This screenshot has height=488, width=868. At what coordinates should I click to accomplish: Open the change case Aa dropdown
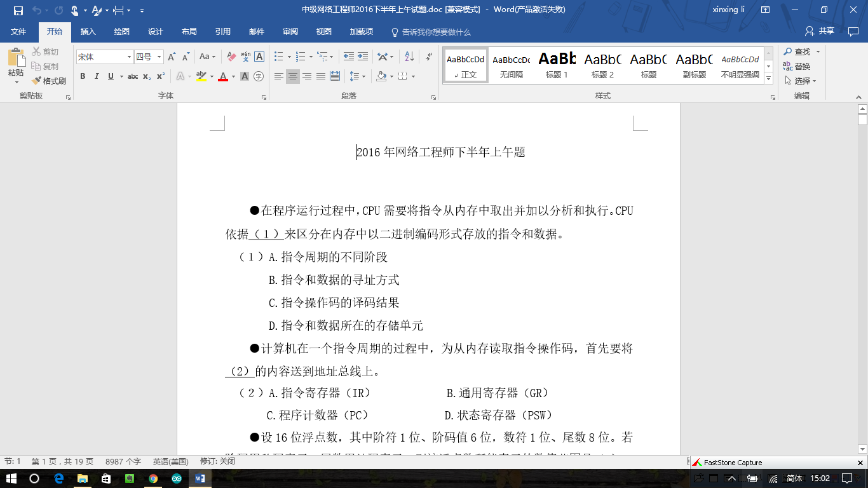point(208,57)
